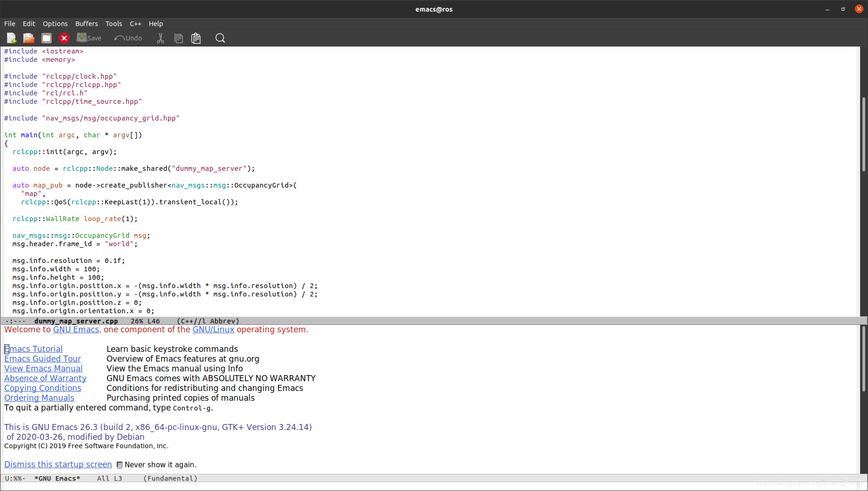Click the *GNU Emacs* buffer name in mode line
The width and height of the screenshot is (868, 491).
[57, 478]
